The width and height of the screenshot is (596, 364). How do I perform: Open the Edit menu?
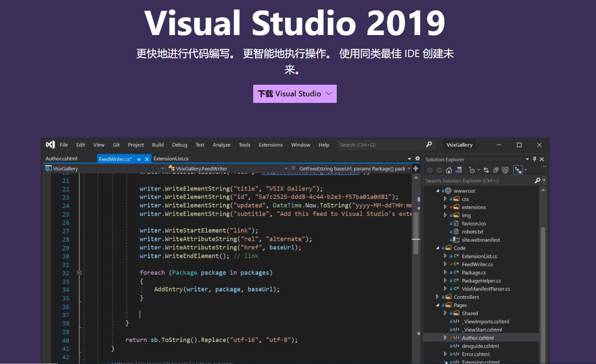tap(81, 145)
